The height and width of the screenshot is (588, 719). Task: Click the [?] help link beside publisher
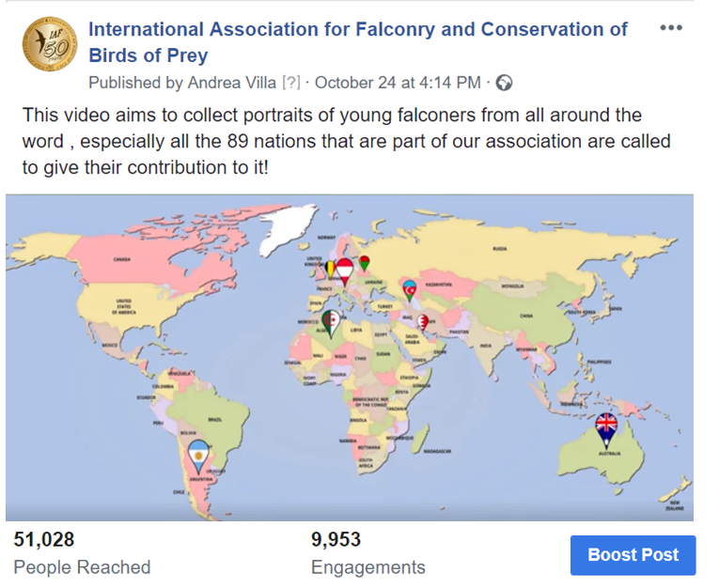(291, 83)
